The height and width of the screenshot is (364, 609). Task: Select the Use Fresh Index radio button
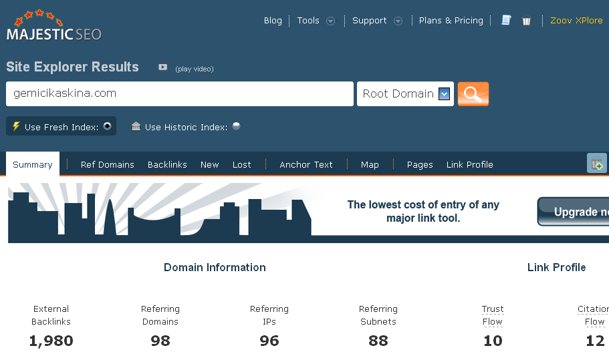(x=107, y=126)
